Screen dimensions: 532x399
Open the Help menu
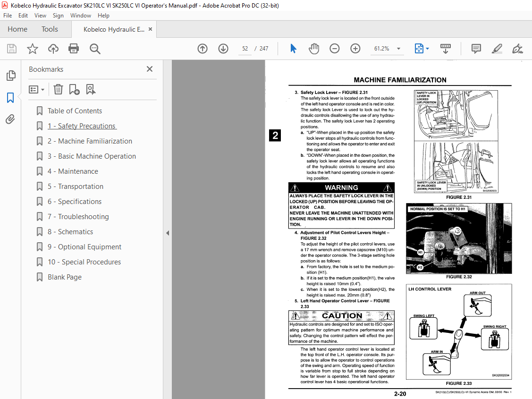[x=103, y=16]
